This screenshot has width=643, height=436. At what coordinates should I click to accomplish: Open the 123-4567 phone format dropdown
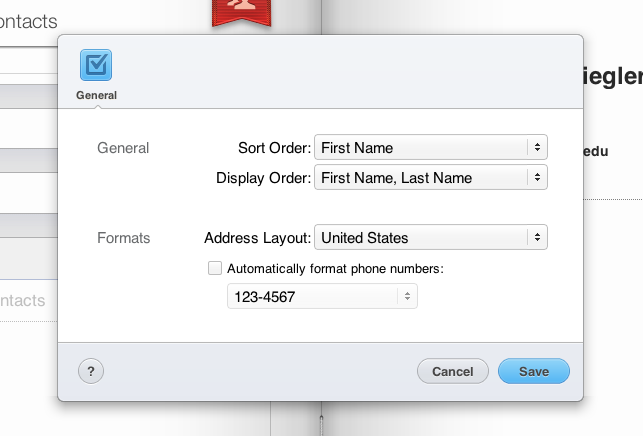point(322,296)
